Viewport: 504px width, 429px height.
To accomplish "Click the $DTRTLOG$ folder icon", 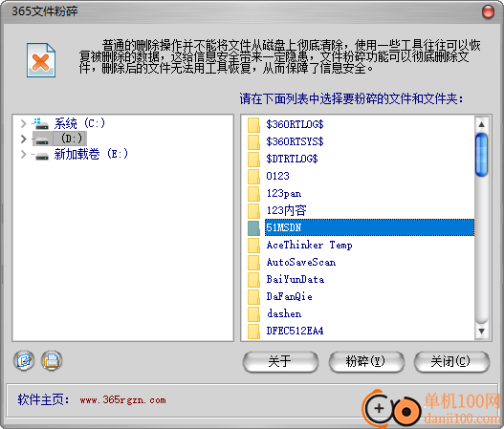I will [x=254, y=159].
